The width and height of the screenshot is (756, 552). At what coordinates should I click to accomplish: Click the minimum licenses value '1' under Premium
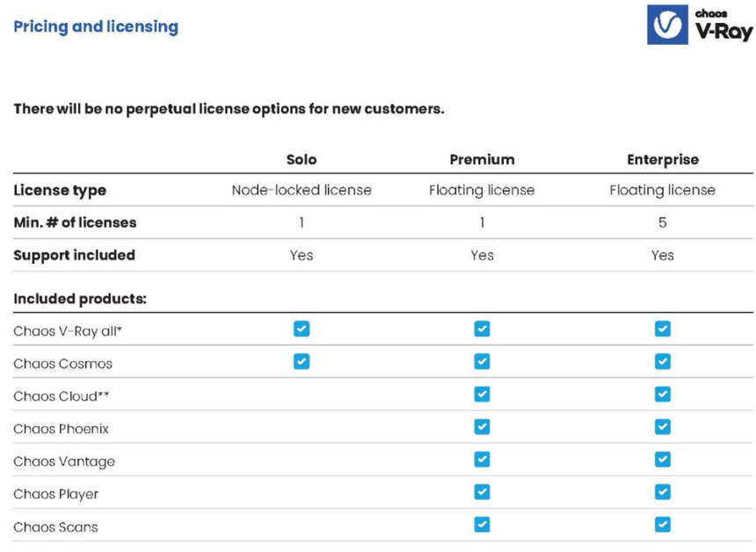[482, 222]
